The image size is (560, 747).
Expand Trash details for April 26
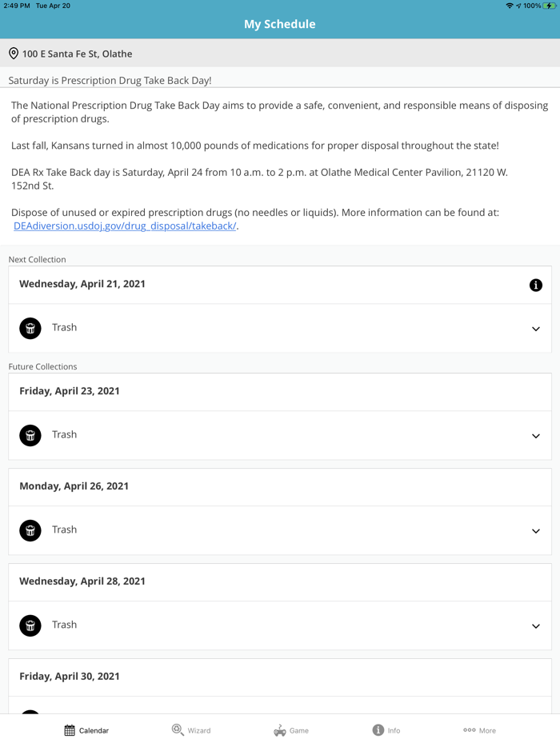(x=535, y=531)
